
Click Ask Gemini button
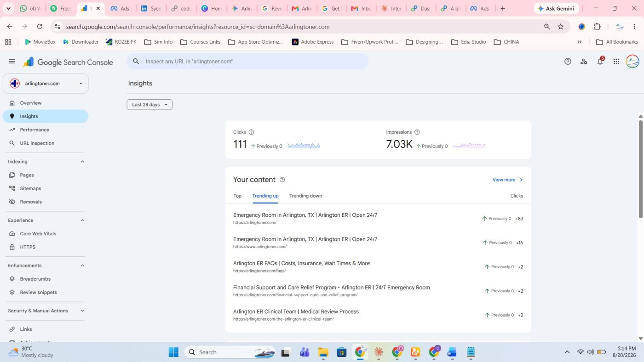coord(556,8)
